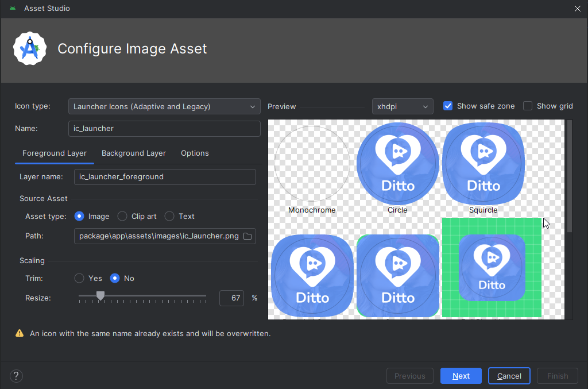The height and width of the screenshot is (389, 588).
Task: Click the yellow warning triangle icon
Action: click(x=20, y=333)
